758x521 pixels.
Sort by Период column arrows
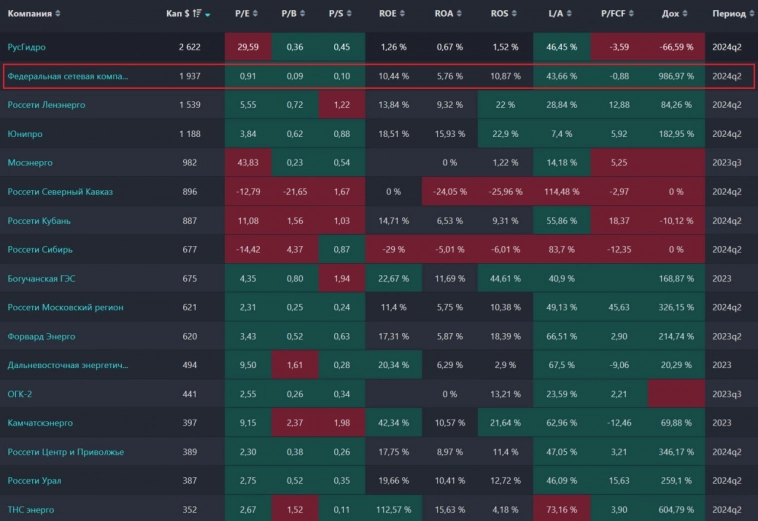(x=751, y=14)
